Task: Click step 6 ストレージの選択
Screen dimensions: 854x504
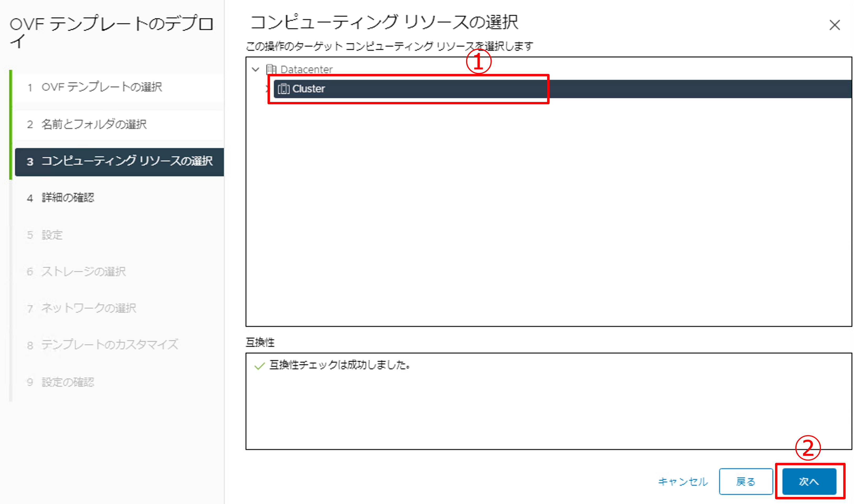Action: (83, 272)
